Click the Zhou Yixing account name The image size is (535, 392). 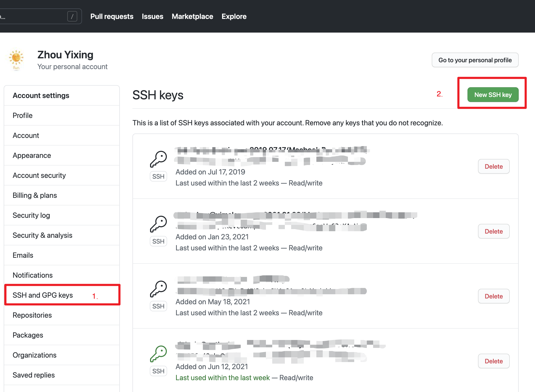point(65,55)
